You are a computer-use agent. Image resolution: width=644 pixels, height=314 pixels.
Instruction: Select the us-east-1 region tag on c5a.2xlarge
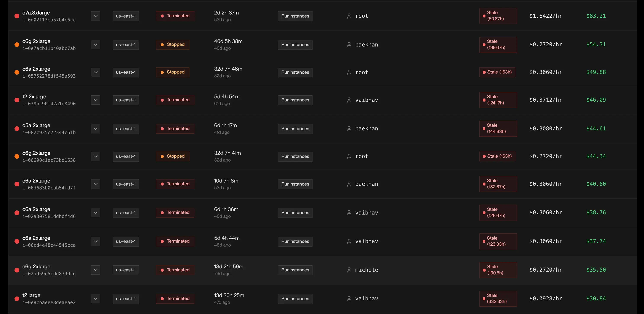(125, 128)
